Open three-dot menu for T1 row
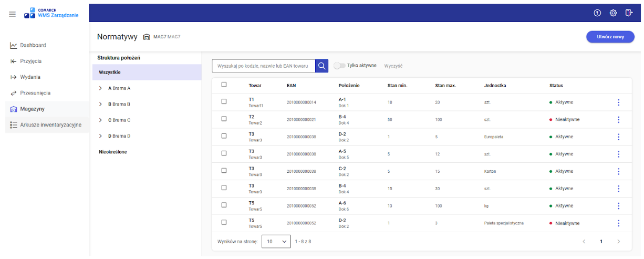This screenshot has height=259, width=644. tap(618, 102)
